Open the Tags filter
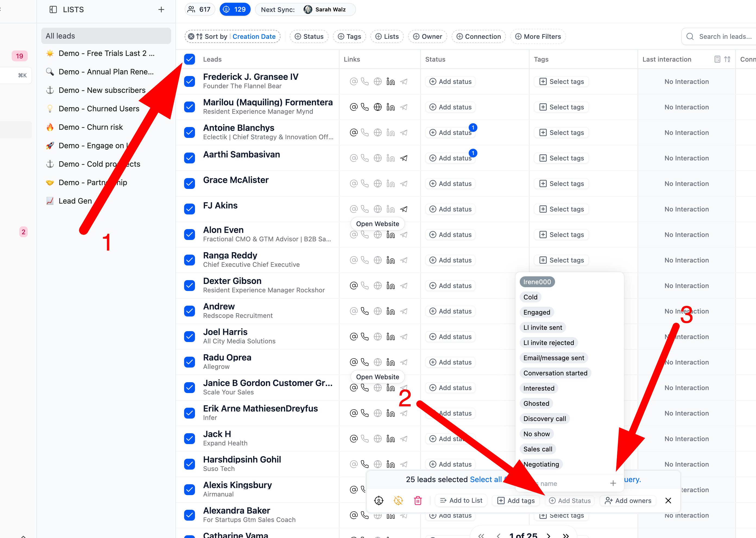The height and width of the screenshot is (538, 756). [349, 36]
